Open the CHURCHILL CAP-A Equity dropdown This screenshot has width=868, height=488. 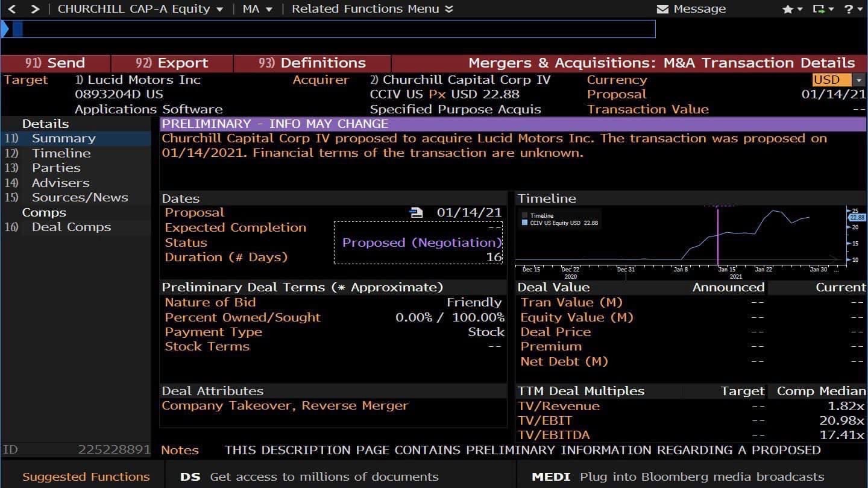pos(140,9)
